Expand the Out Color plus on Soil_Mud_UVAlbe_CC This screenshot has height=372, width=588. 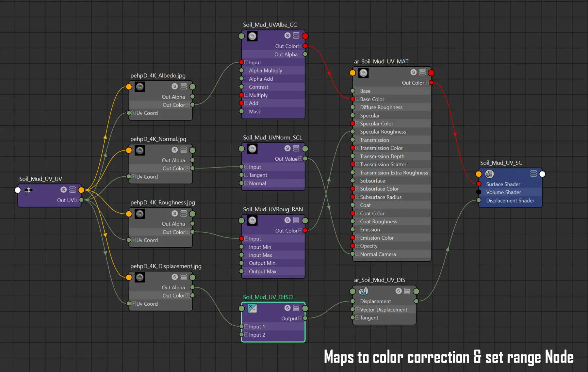[300, 46]
